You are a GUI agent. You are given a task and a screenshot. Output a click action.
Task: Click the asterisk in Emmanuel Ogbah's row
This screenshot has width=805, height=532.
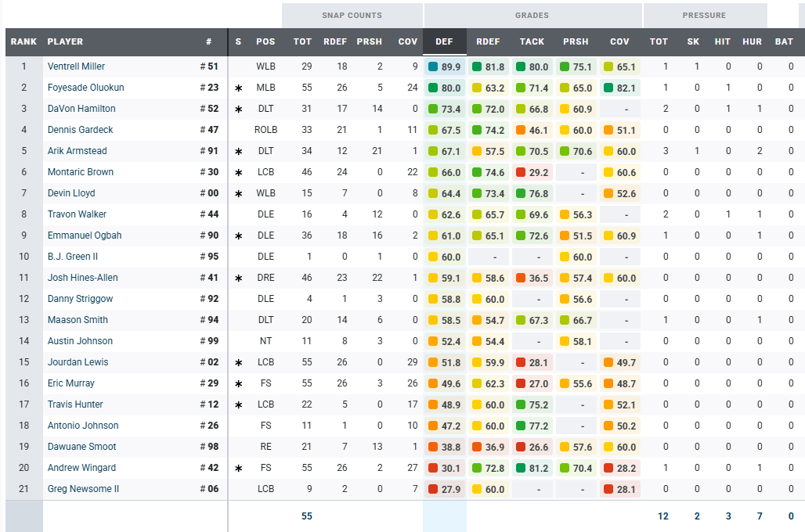click(238, 236)
